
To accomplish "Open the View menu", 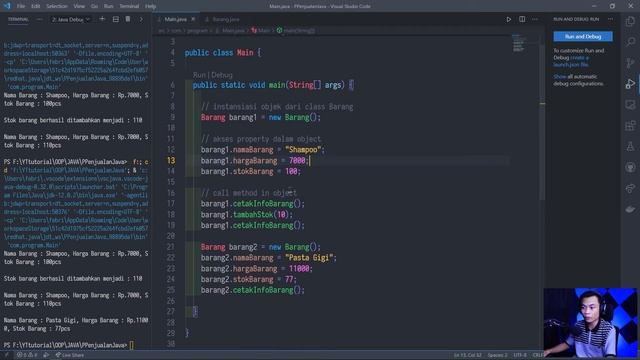I will point(79,6).
